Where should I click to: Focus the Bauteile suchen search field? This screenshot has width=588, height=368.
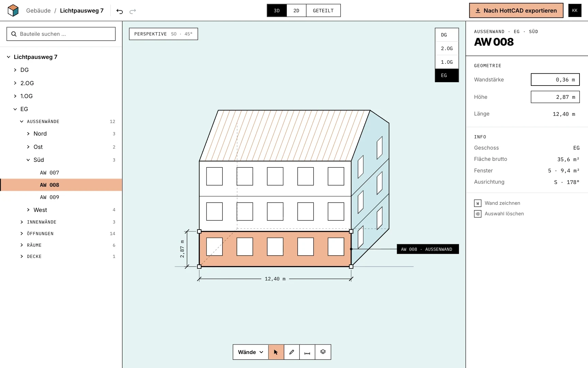[x=61, y=34]
